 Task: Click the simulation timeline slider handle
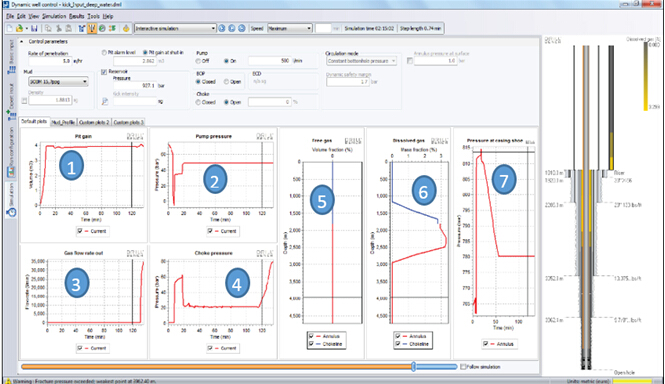coord(414,367)
